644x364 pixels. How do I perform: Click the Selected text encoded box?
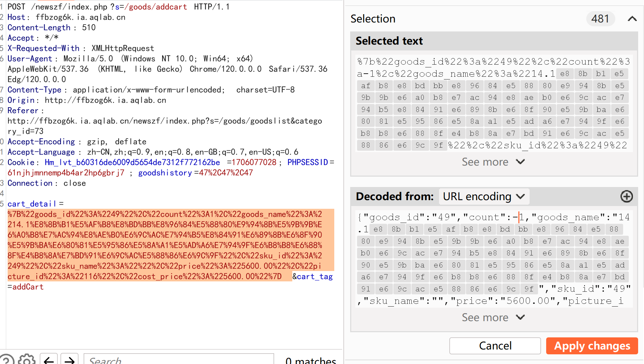[494, 103]
